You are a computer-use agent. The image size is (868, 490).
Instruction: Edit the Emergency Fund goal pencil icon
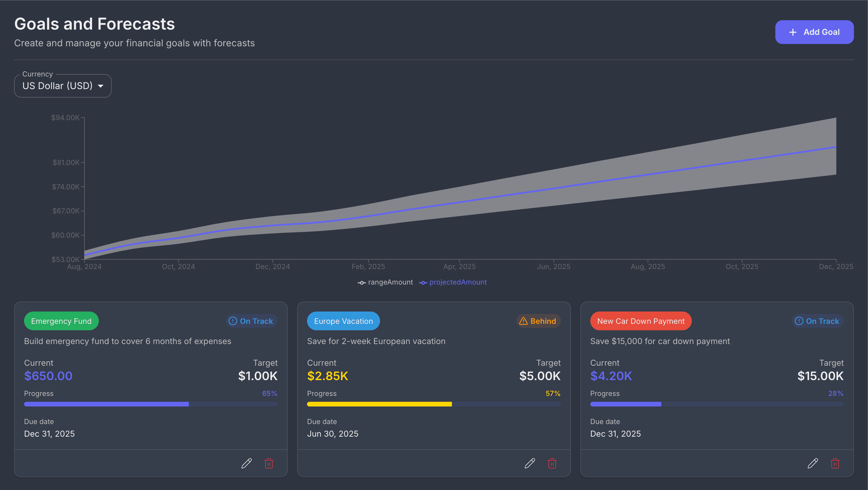(x=246, y=463)
